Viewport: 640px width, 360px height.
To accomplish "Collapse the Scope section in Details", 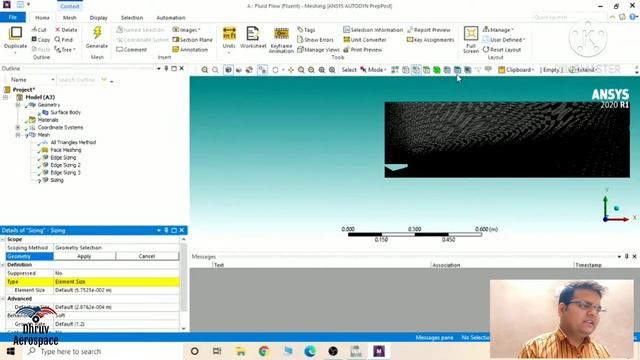I will coord(3,240).
